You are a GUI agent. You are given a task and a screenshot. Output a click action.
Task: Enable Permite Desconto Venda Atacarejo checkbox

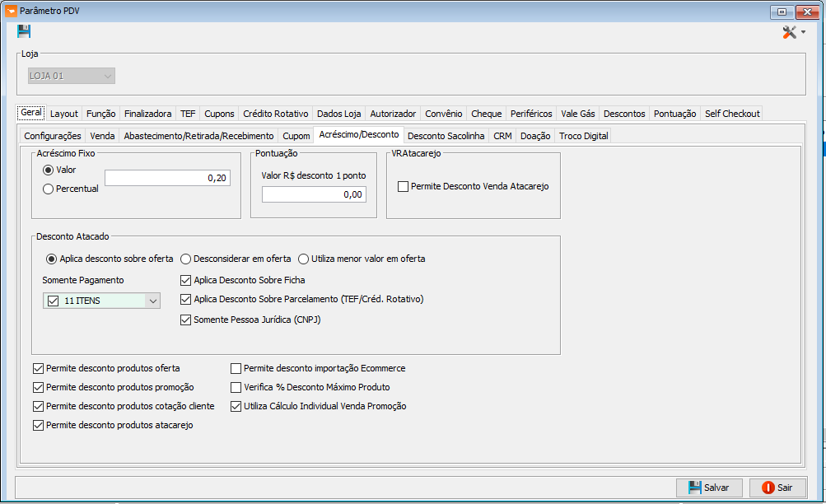404,187
